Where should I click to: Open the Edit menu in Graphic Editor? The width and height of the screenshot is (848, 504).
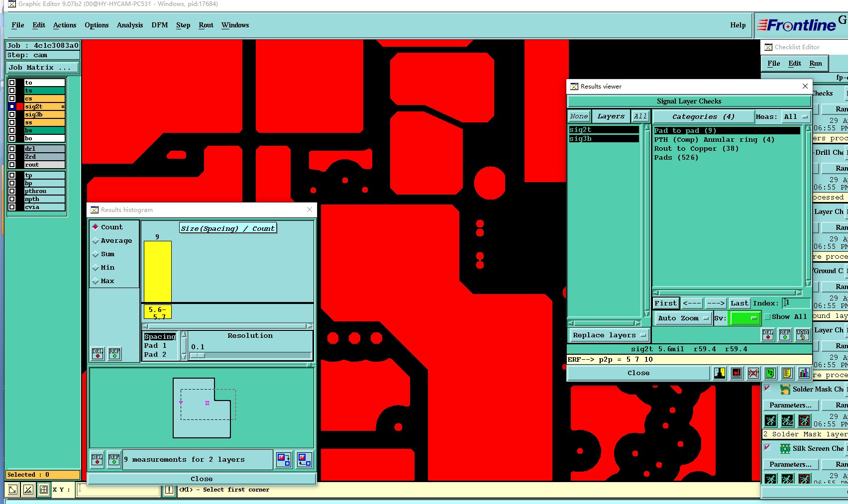click(x=39, y=25)
